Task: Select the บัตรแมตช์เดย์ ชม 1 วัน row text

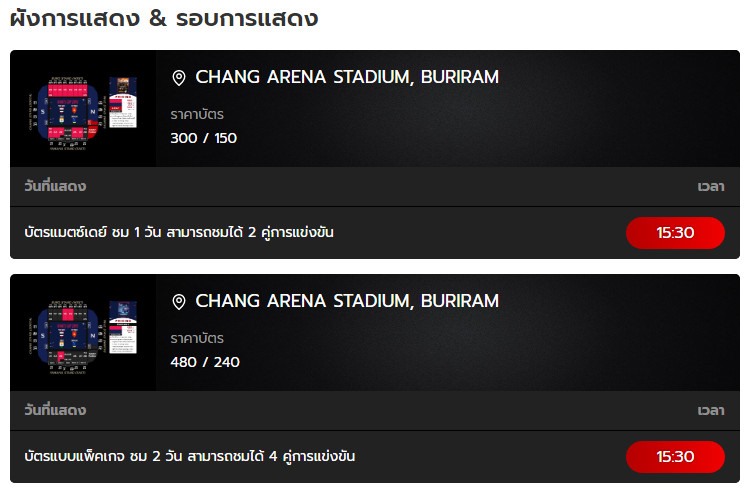Action: (179, 232)
